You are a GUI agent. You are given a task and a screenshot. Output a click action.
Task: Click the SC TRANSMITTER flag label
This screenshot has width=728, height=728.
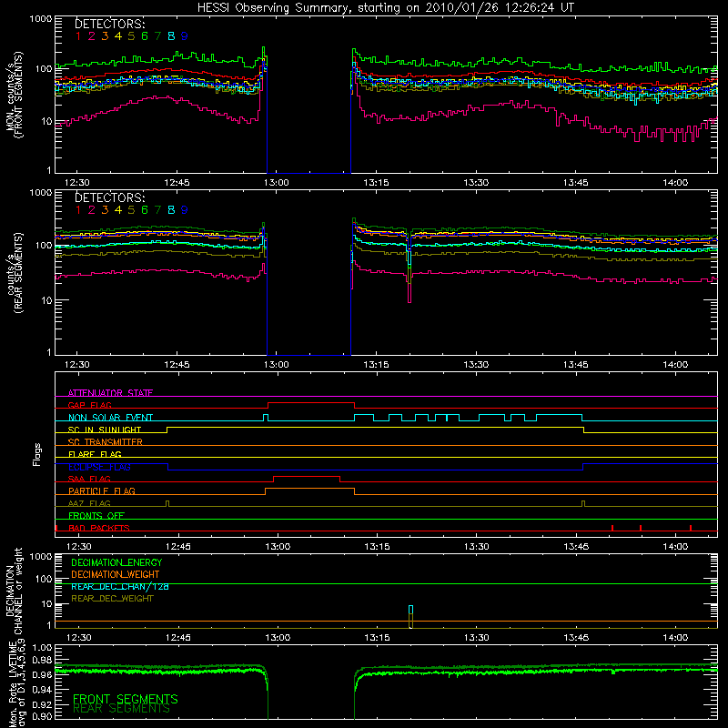click(x=106, y=442)
